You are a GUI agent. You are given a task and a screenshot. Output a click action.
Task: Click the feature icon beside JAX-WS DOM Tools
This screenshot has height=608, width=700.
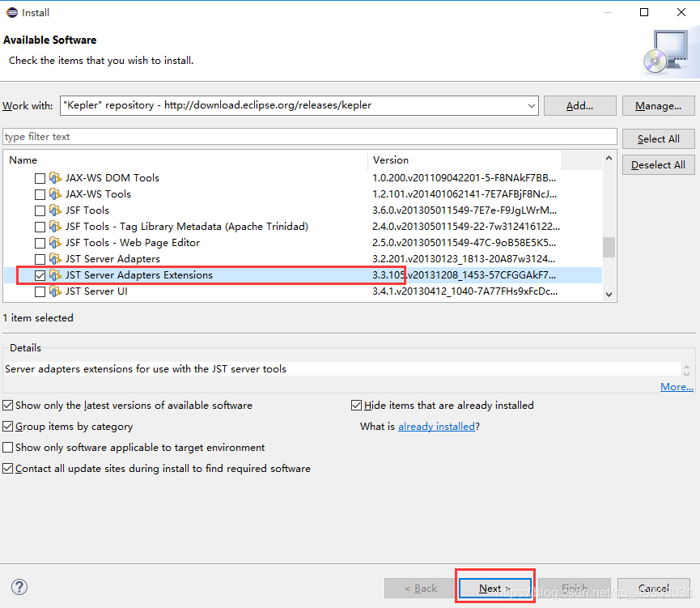pos(55,178)
